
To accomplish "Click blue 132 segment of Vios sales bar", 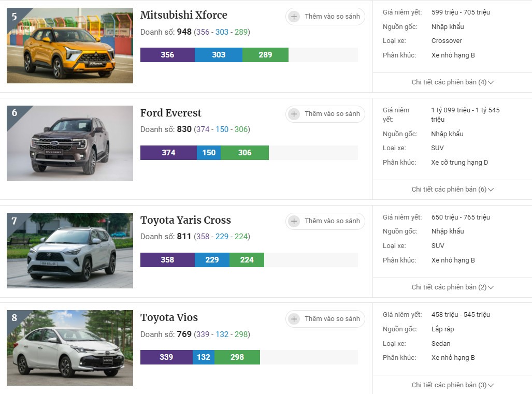I will pos(204,357).
